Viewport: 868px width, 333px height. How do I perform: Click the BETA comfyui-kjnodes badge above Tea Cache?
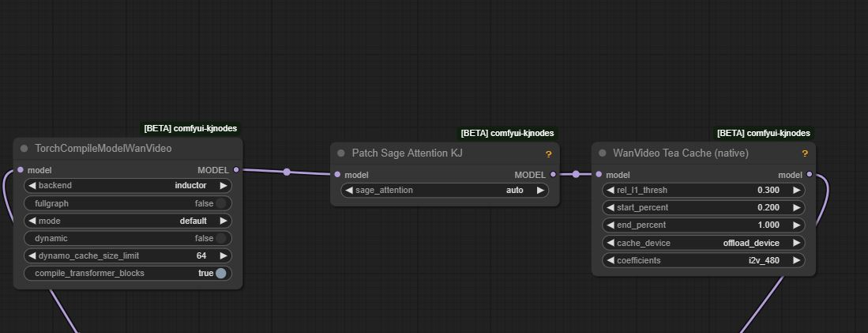tap(764, 133)
